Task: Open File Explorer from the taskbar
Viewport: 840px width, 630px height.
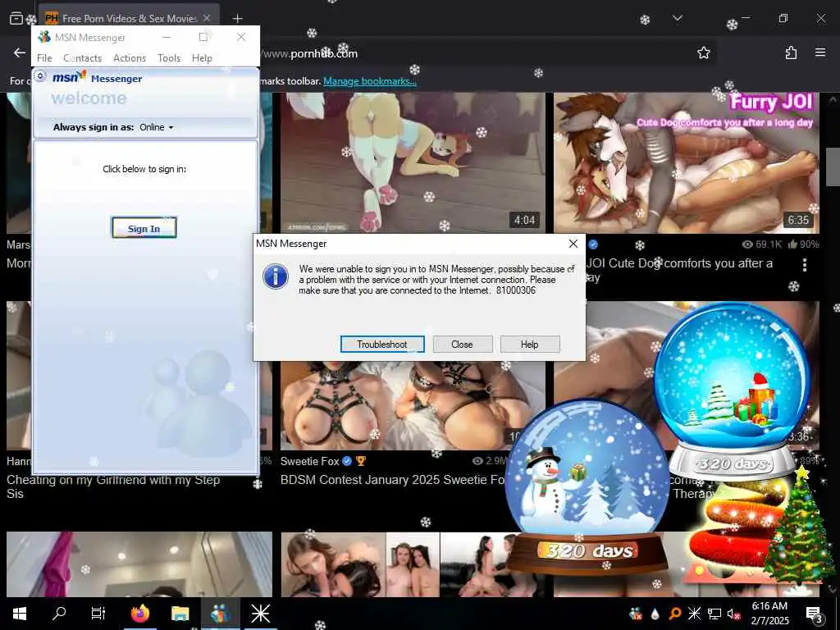Action: (180, 614)
